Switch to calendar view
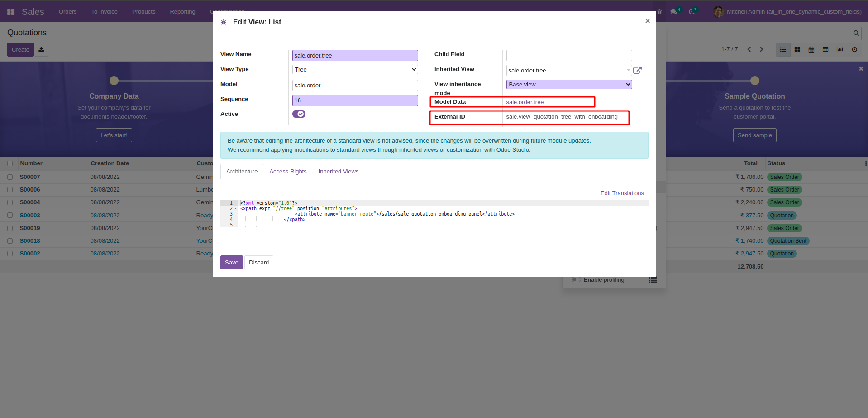Image resolution: width=868 pixels, height=418 pixels. click(811, 49)
